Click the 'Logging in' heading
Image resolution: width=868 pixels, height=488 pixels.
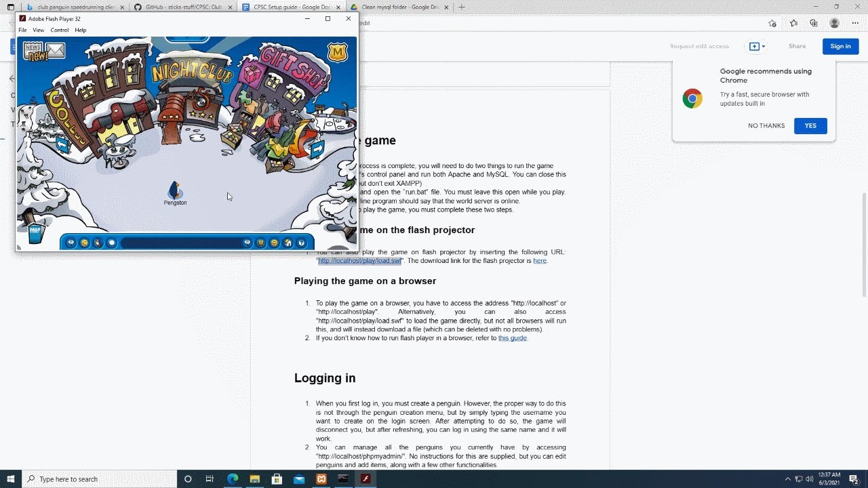tap(325, 378)
